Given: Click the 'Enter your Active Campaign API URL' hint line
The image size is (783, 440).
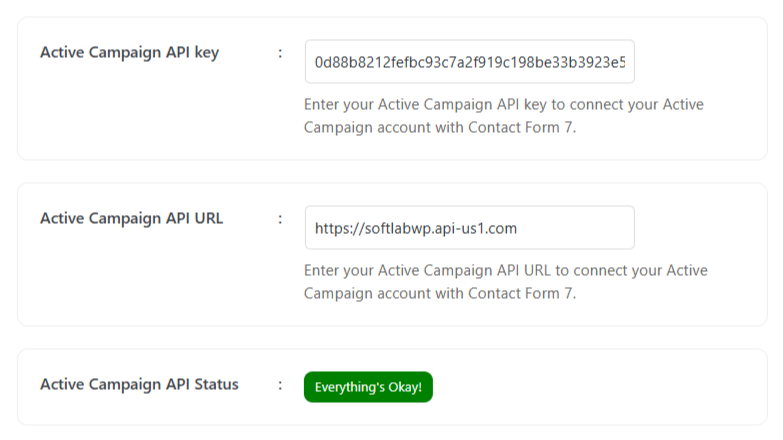Looking at the screenshot, I should point(505,270).
